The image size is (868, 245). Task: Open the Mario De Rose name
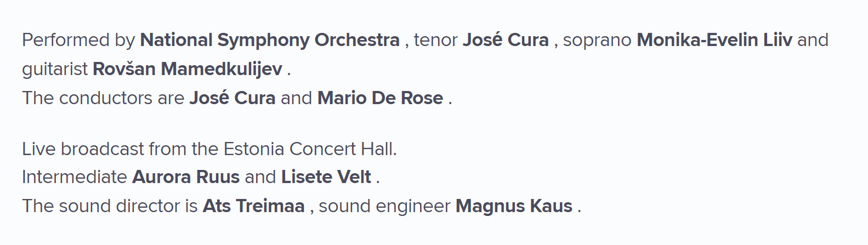pos(380,98)
